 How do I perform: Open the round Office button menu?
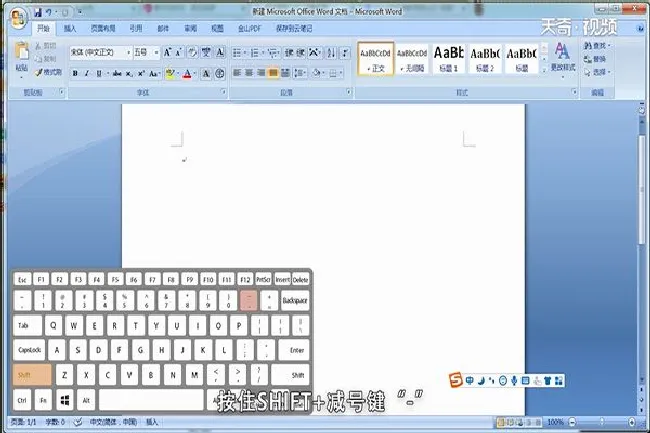(x=18, y=17)
